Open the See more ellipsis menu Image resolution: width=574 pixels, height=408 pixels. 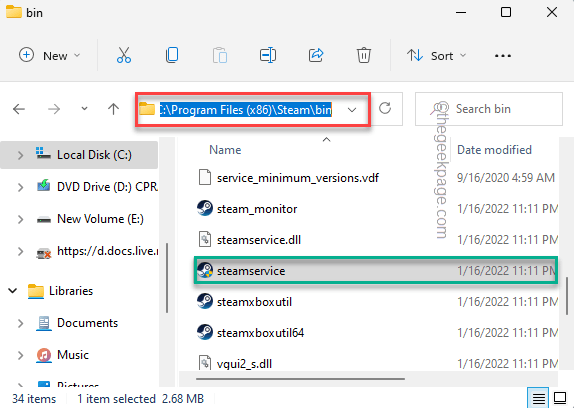[x=503, y=56]
